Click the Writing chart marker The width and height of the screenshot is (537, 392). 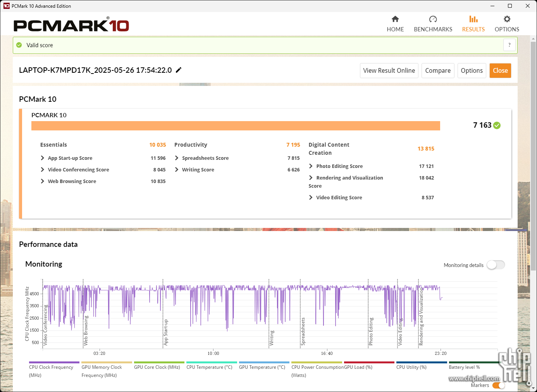point(272,337)
